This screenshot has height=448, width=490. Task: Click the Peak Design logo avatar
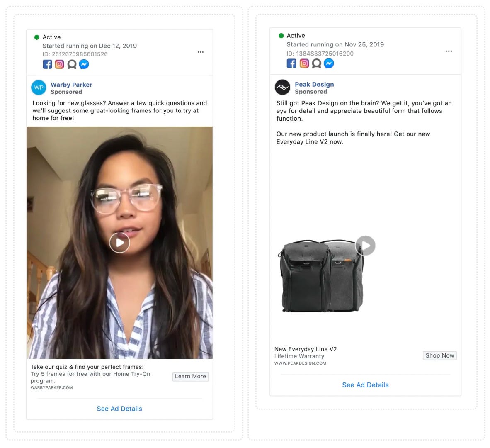click(x=282, y=87)
